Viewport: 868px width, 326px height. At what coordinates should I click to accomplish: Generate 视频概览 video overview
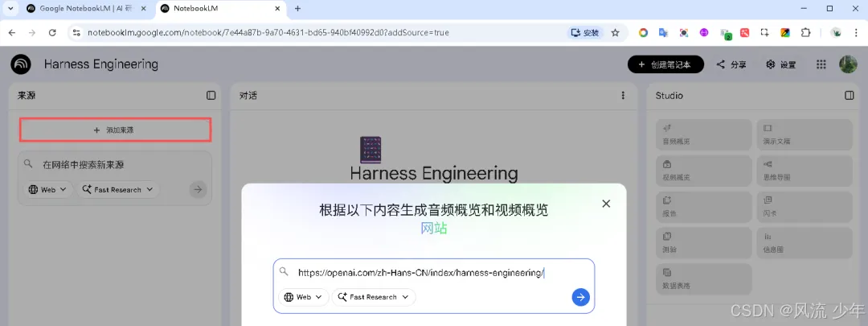tap(703, 171)
